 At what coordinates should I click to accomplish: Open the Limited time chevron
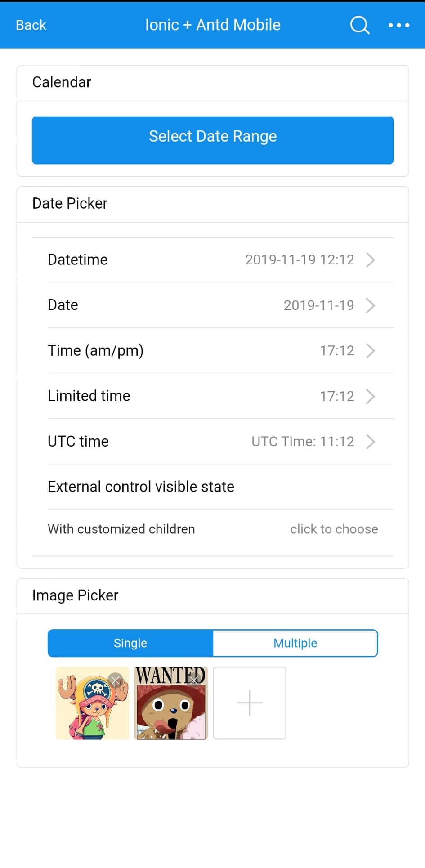tap(370, 396)
